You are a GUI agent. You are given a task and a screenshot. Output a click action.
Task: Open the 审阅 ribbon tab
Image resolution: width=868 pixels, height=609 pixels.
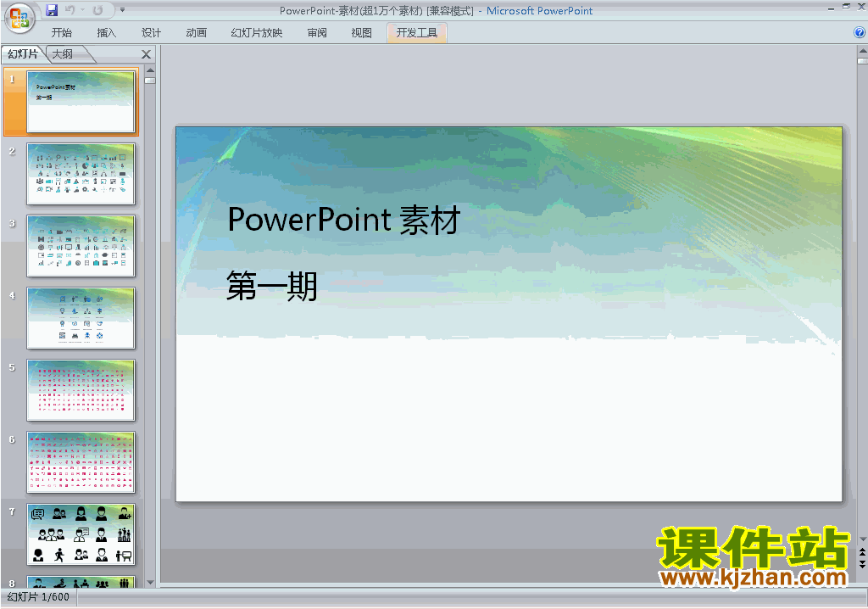[317, 33]
